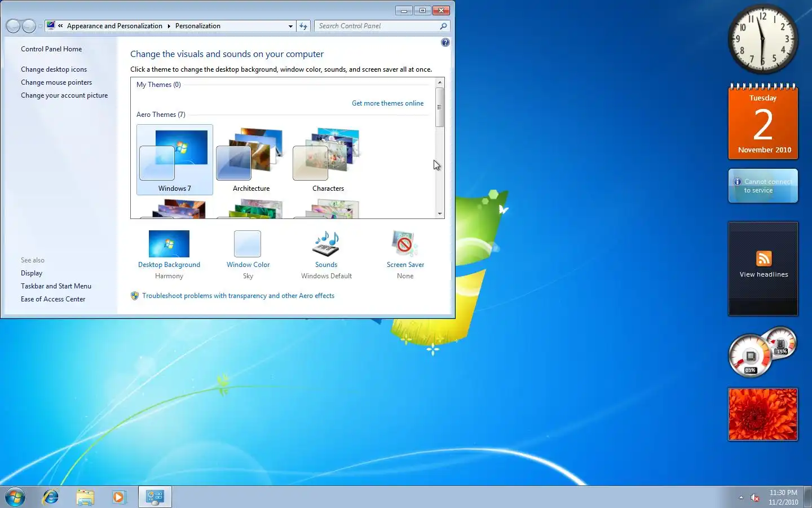Click the Aero Themes (7) heading
Viewport: 812px width, 508px height.
[161, 115]
